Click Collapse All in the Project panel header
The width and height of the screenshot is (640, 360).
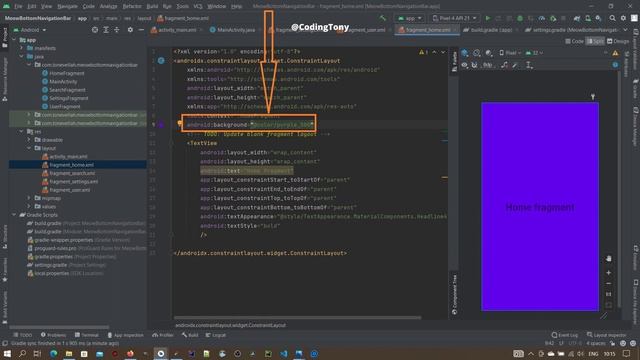(117, 30)
